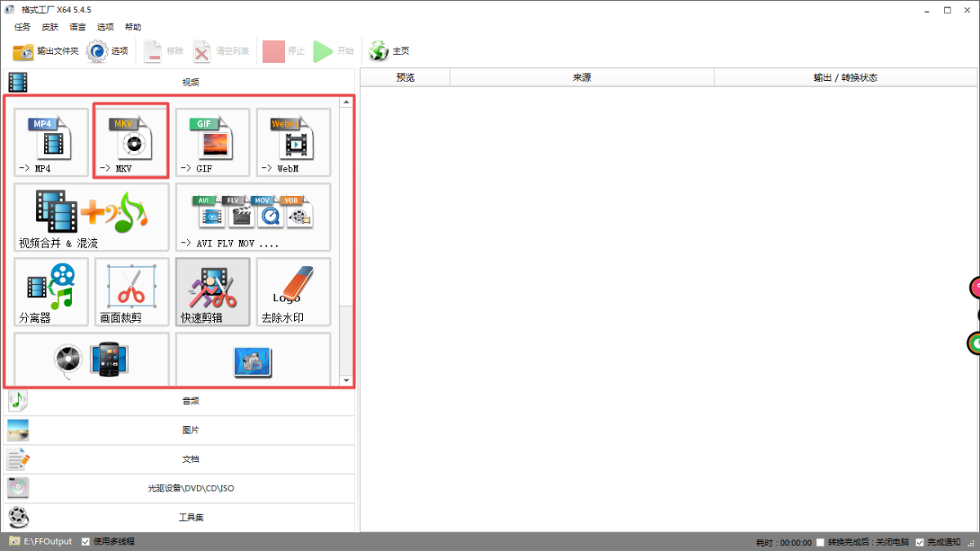Open the 主页 homepage toolbar button
Viewport: 980px width, 551px height.
pyautogui.click(x=389, y=51)
